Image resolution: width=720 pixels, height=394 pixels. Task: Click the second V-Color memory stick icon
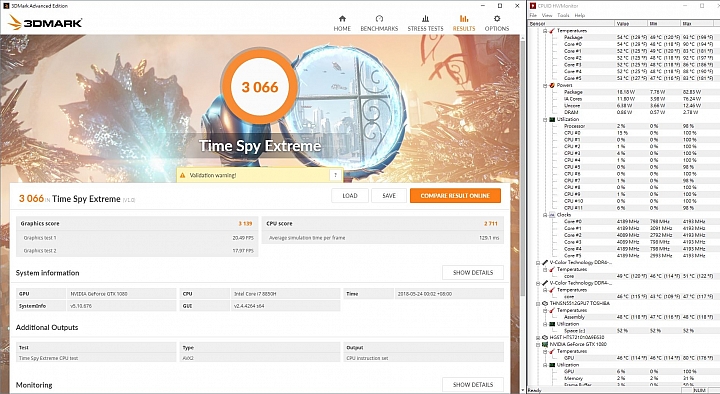click(545, 283)
